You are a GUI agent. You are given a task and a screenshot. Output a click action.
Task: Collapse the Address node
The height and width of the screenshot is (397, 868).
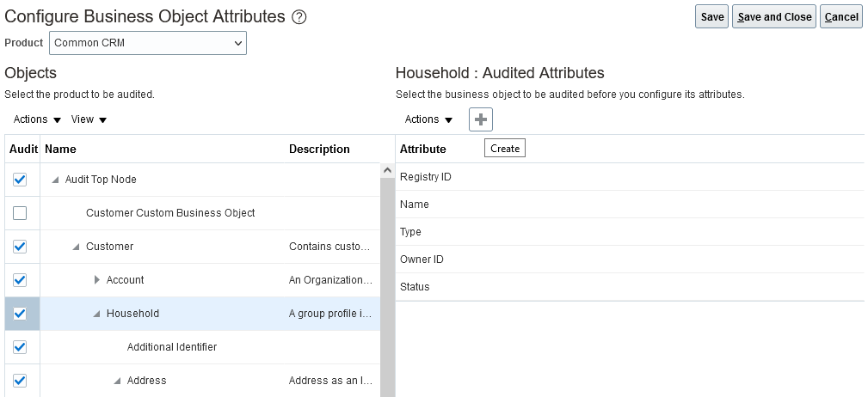point(118,381)
